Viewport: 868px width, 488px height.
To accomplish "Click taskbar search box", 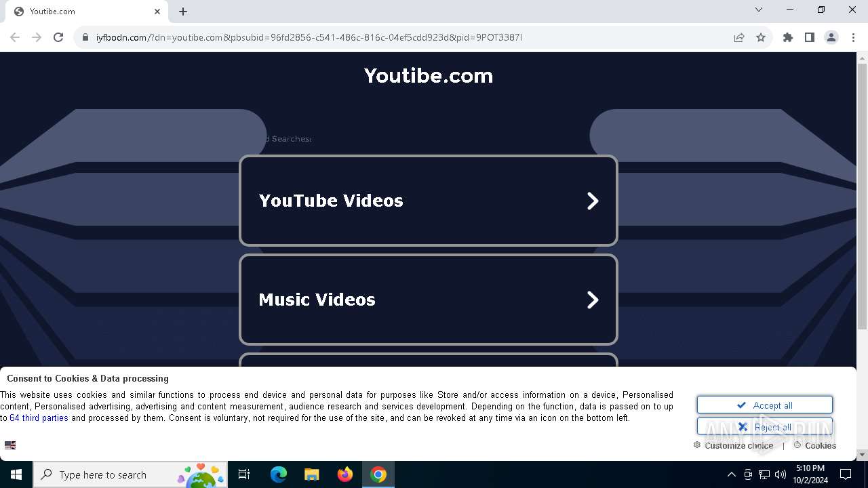I will tap(130, 474).
